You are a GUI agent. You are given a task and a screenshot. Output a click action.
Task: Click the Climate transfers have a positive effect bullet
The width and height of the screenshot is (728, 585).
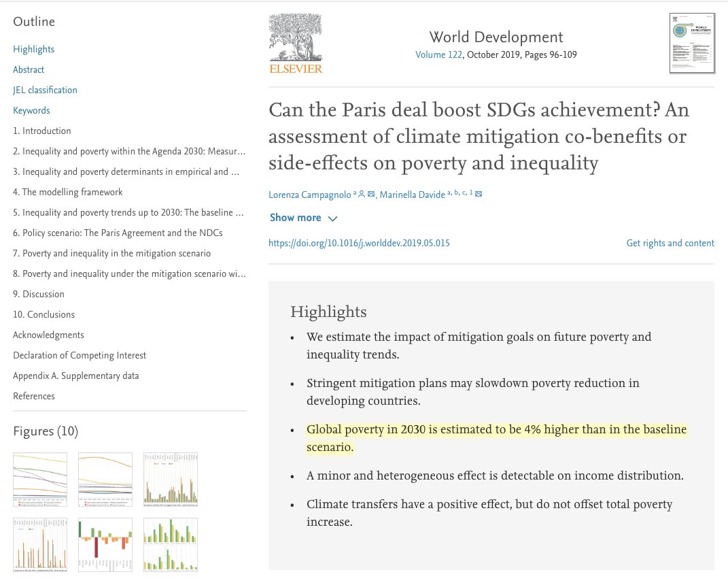(489, 513)
